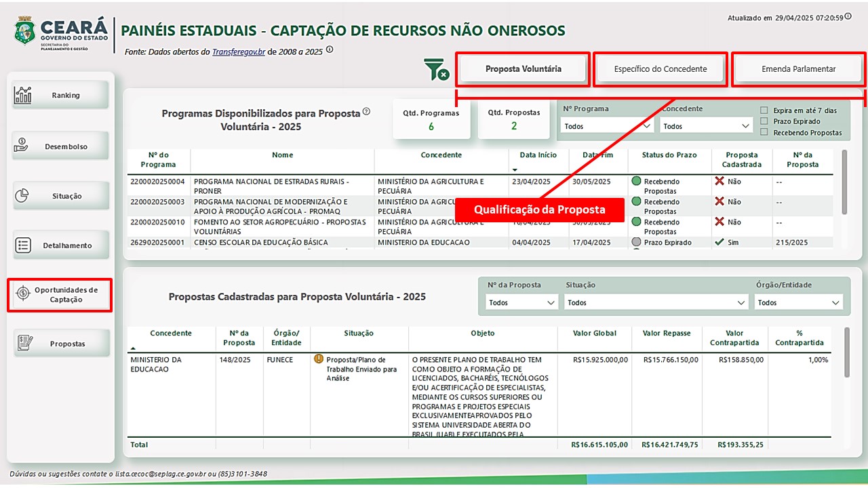
Task: Click the sort arrow under Concedente header in the proposals table
Action: 134,348
